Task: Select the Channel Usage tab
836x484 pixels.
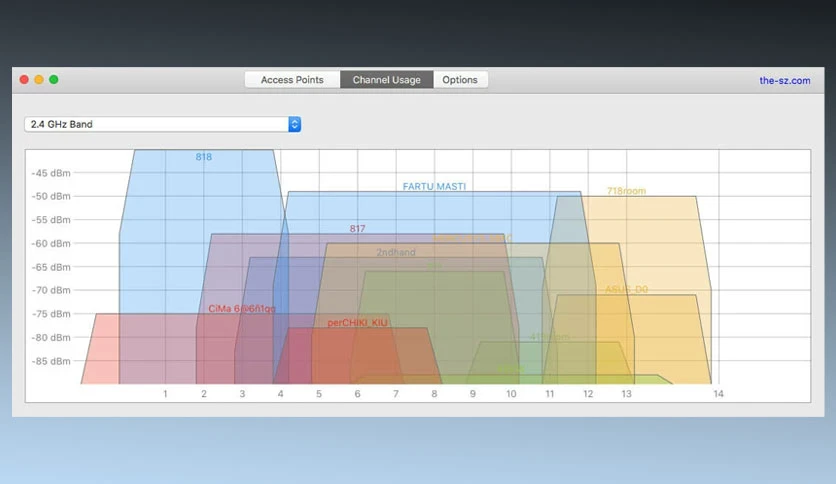Action: click(387, 80)
